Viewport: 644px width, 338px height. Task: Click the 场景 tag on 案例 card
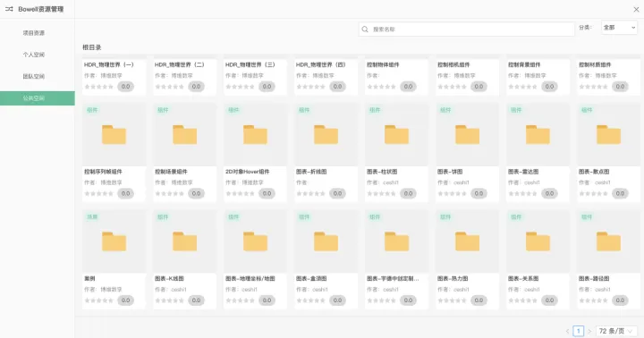(92, 216)
